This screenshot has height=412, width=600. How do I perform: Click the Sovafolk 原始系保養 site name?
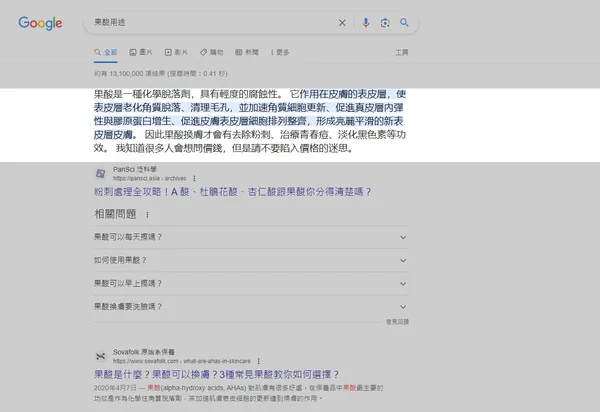(x=143, y=352)
